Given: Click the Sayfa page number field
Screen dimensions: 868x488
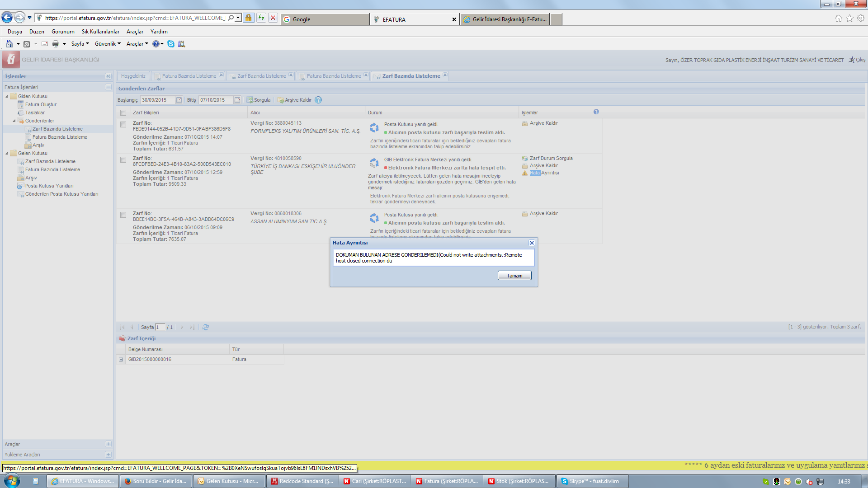Looking at the screenshot, I should (x=160, y=327).
